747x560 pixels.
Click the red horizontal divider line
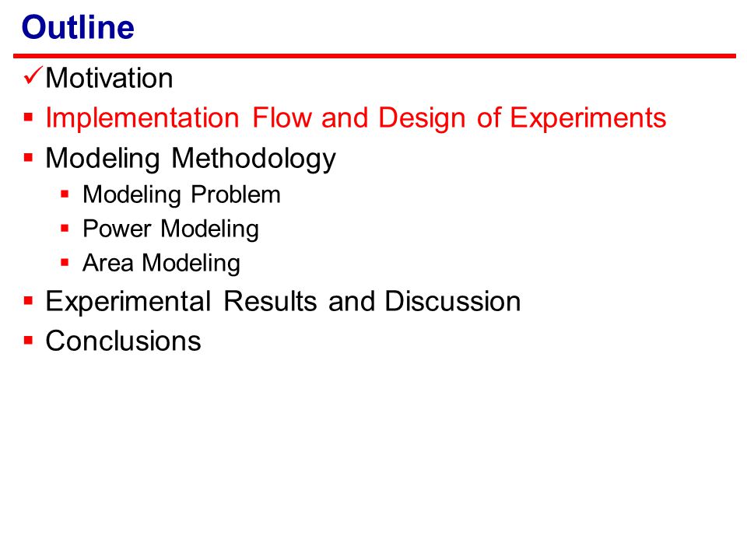374,56
